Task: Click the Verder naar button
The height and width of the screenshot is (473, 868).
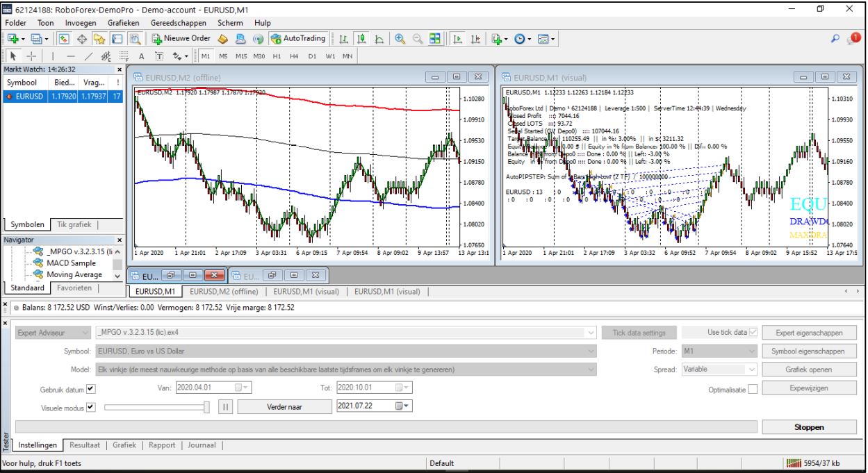Action: coord(284,406)
